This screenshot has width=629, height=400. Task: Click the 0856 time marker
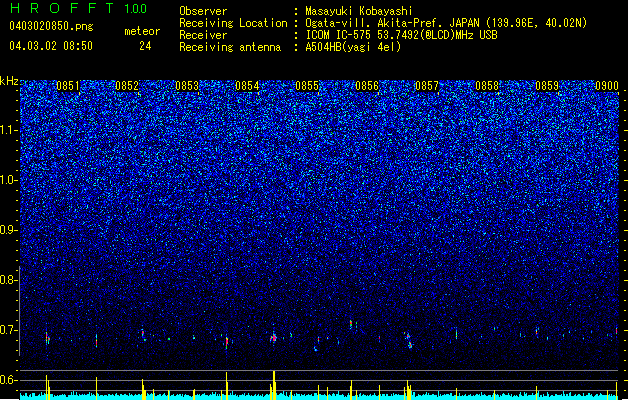(367, 86)
